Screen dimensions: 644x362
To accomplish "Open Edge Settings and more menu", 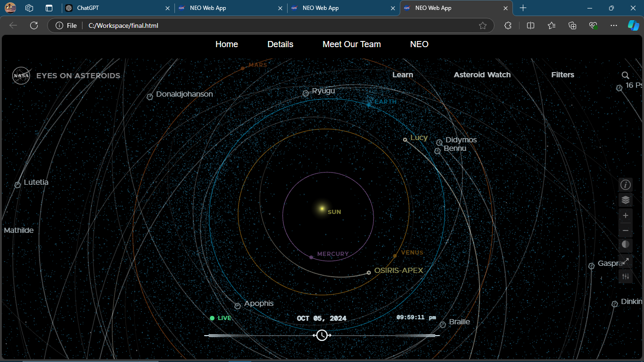I will (x=613, y=25).
